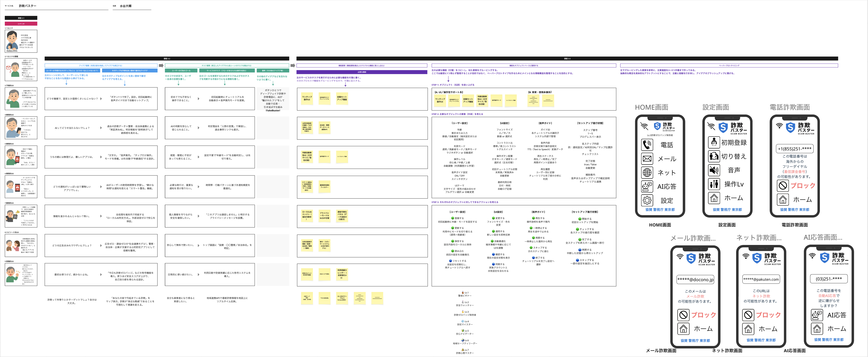Click the *****@docono.jp address field

(x=695, y=280)
